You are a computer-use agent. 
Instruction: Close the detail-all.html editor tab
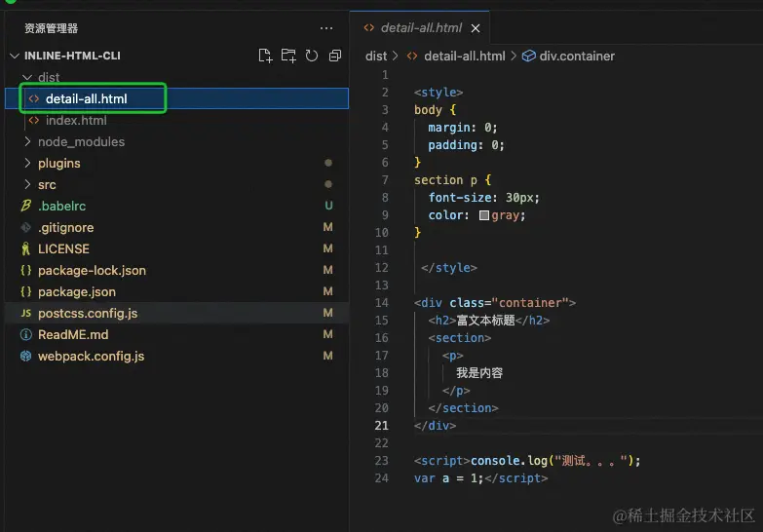coord(476,28)
